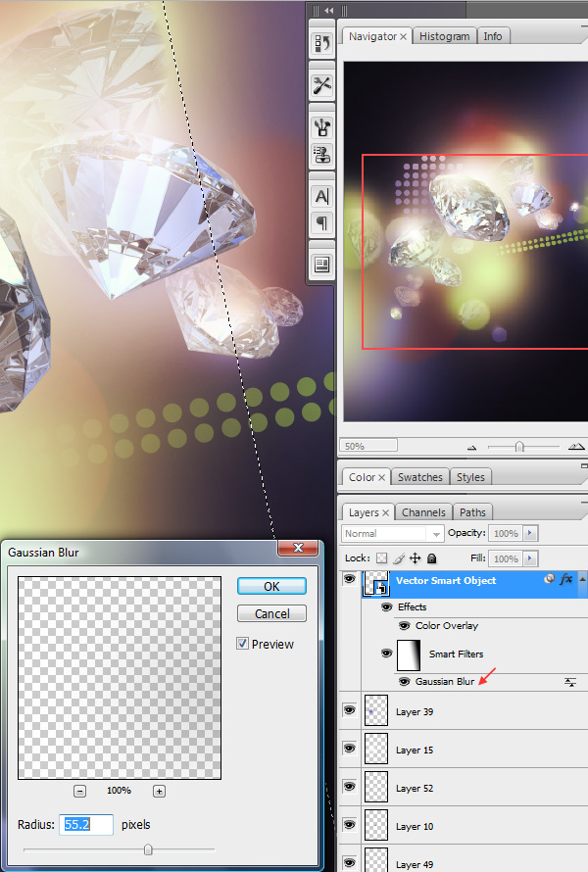
Task: Enable Lock transparent pixels
Action: pyautogui.click(x=381, y=557)
